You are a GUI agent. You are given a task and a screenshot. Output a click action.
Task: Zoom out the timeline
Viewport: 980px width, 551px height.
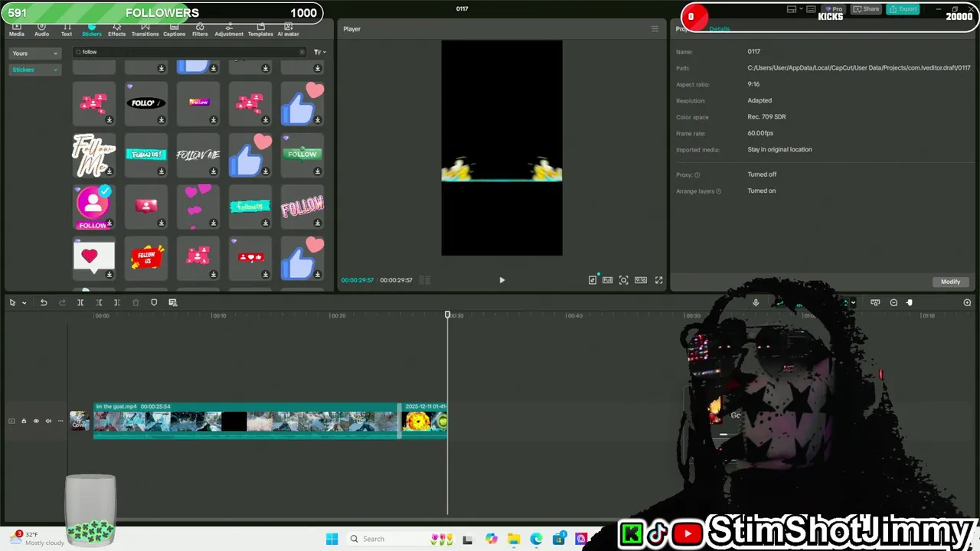[893, 302]
